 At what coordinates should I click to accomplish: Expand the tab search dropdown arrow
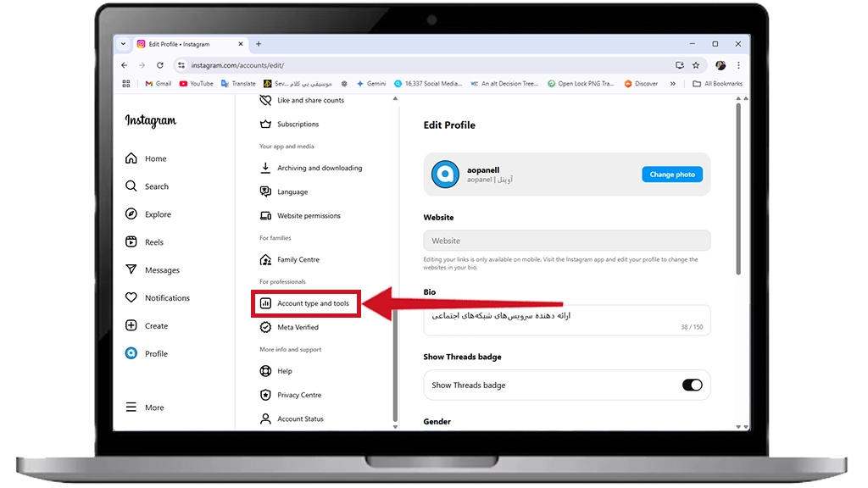click(123, 44)
